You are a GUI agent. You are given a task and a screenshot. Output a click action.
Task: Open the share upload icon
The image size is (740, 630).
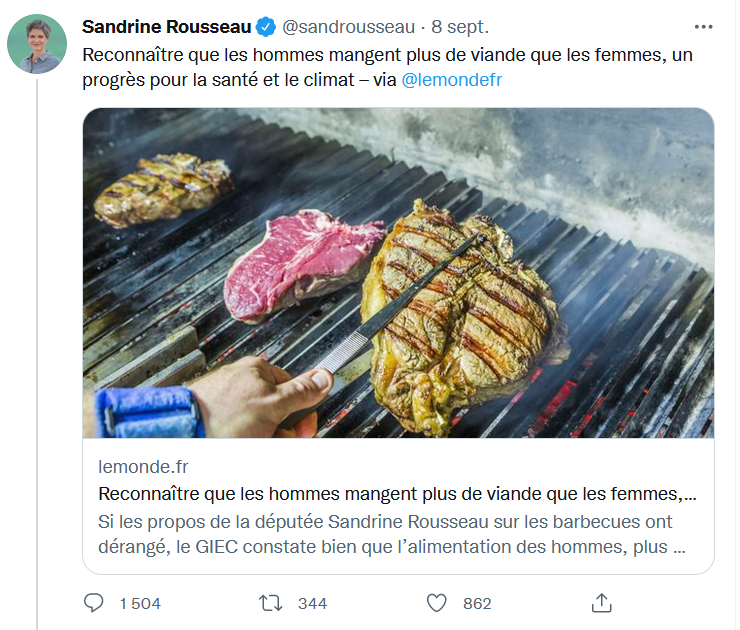pyautogui.click(x=601, y=603)
